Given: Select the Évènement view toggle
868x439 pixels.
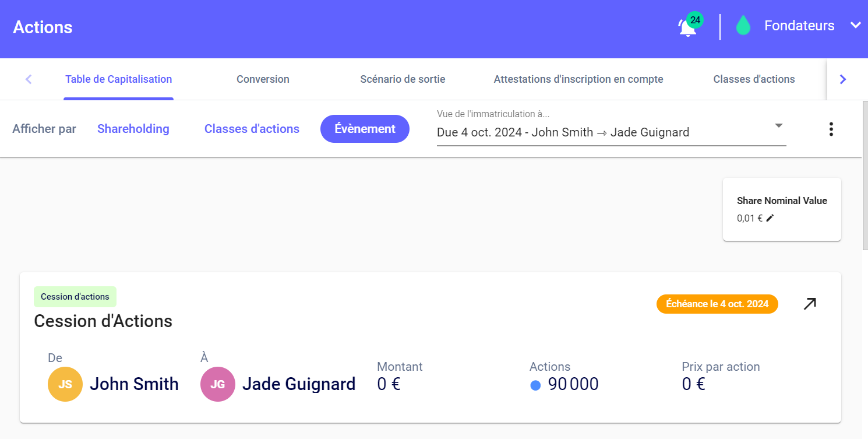Looking at the screenshot, I should (365, 129).
